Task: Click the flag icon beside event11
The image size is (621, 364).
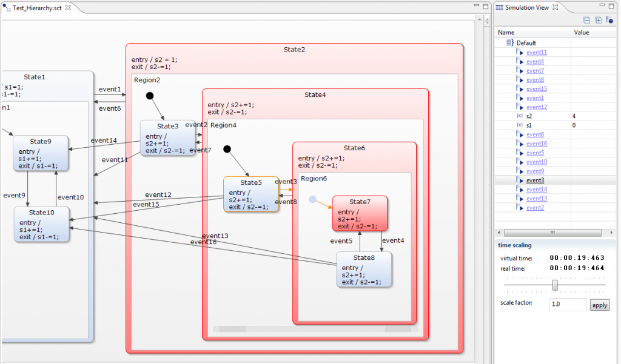Action: (x=520, y=52)
